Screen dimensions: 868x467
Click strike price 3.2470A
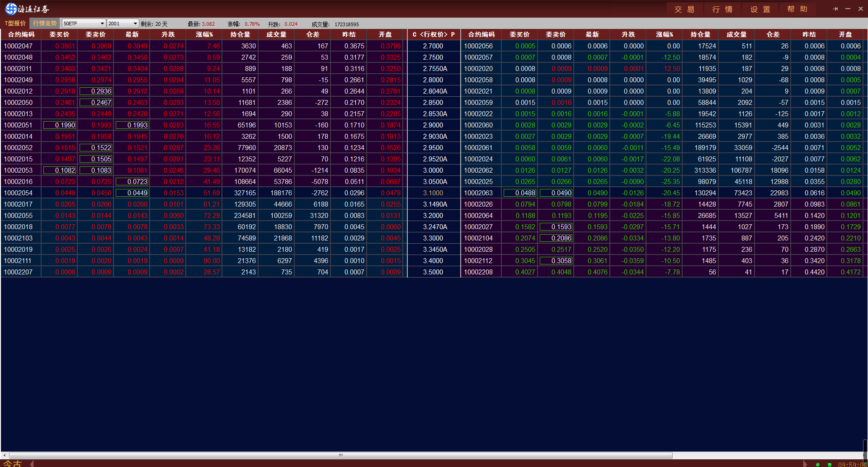pos(435,227)
